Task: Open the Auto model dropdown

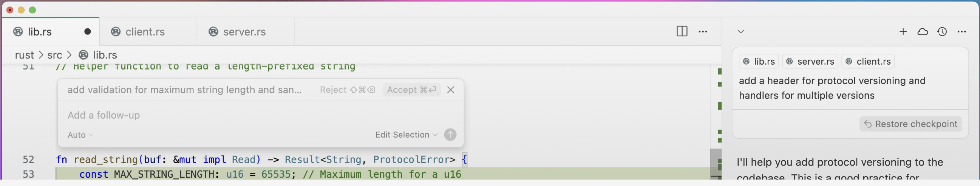Action: (80, 135)
